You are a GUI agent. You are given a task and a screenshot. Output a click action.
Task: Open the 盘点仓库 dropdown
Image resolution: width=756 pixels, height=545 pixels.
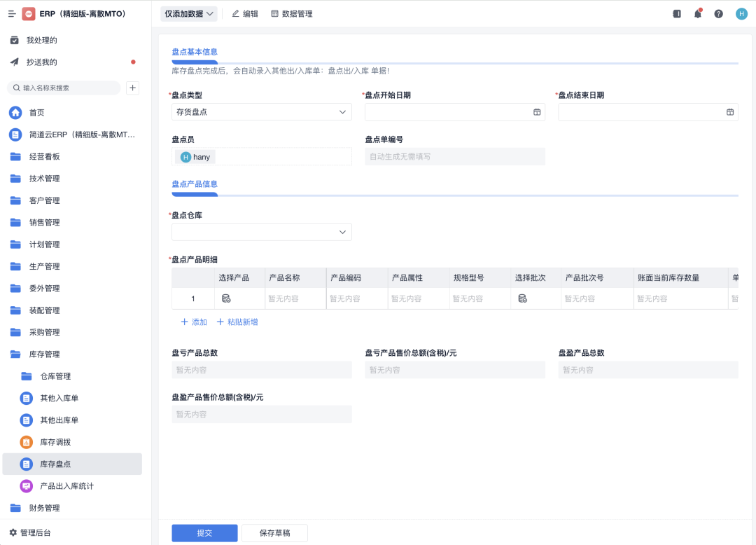262,232
